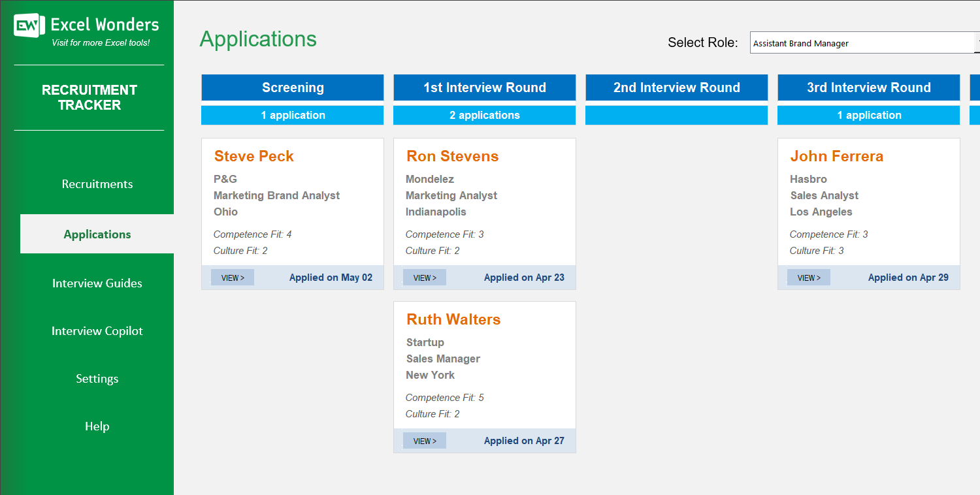
Task: Click Ruth Walters' name on her card
Action: [x=453, y=319]
